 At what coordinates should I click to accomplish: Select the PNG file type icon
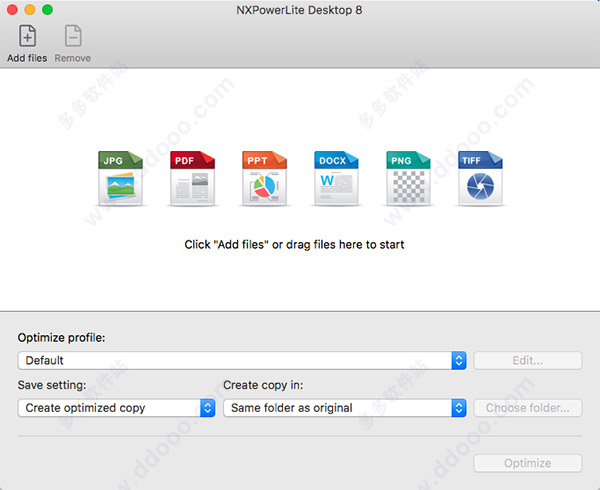[408, 179]
